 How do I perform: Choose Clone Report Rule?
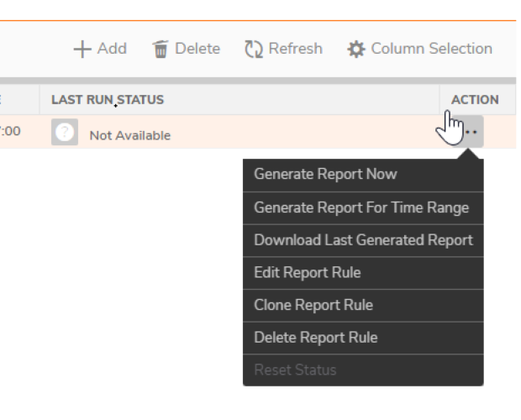coord(313,305)
